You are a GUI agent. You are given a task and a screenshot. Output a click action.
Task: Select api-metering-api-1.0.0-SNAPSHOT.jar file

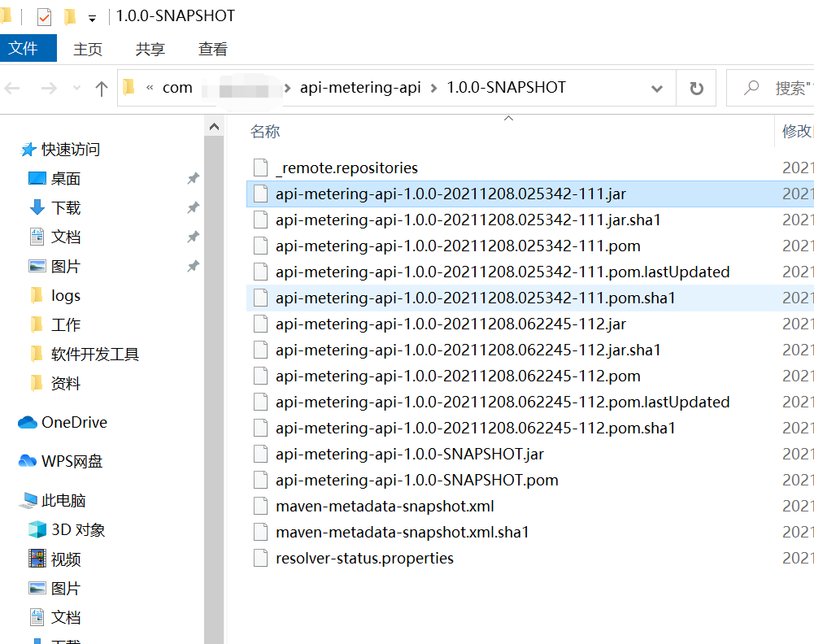(410, 454)
